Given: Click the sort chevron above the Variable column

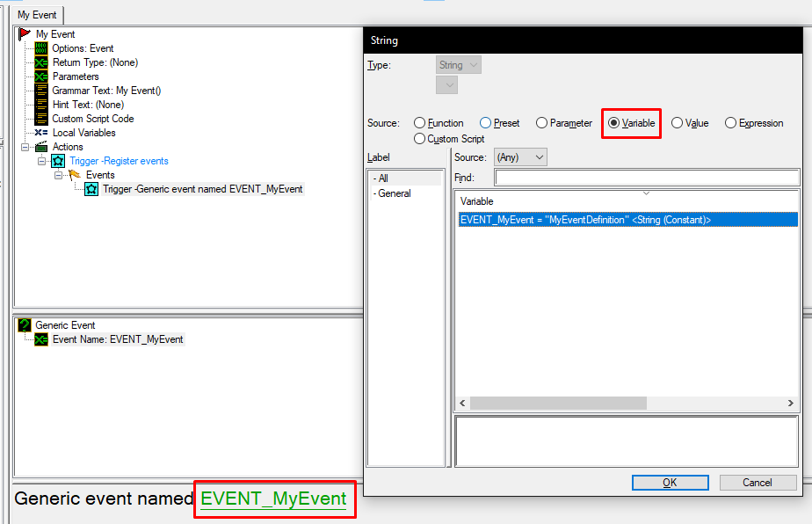Looking at the screenshot, I should coord(646,193).
